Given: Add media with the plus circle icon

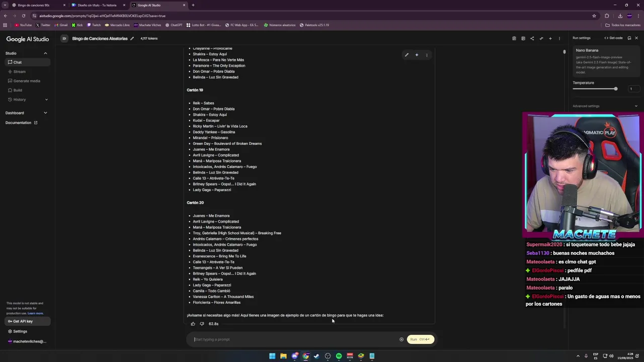Looking at the screenshot, I should point(401,339).
